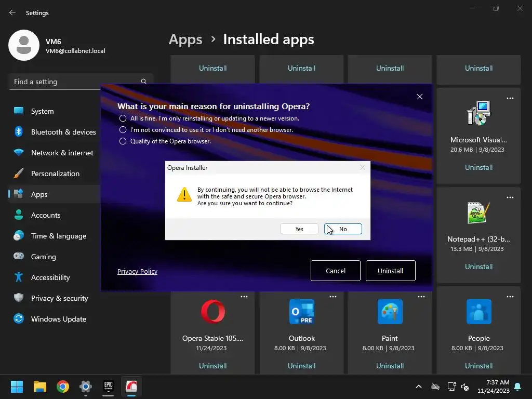The height and width of the screenshot is (399, 532).
Task: Open Apps settings category
Action: [x=55, y=194]
